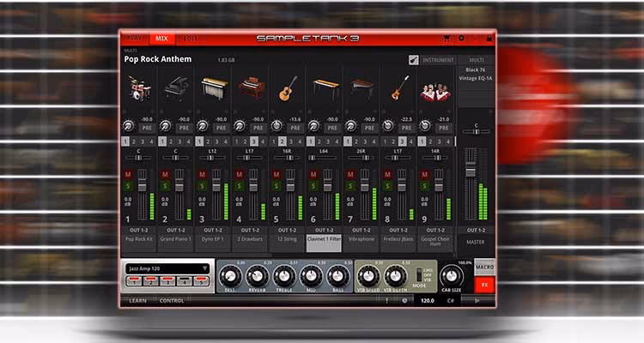Image resolution: width=644 pixels, height=343 pixels.
Task: Show the MACRO panel
Action: point(484,267)
